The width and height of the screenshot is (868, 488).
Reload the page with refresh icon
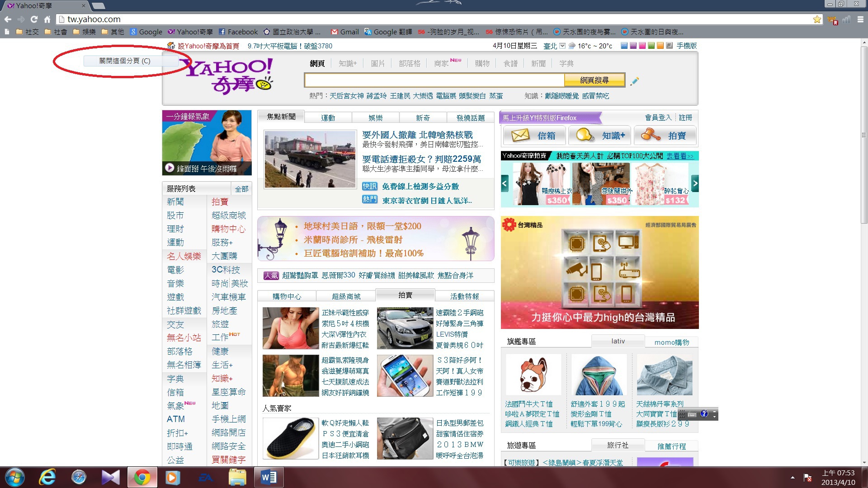(34, 19)
